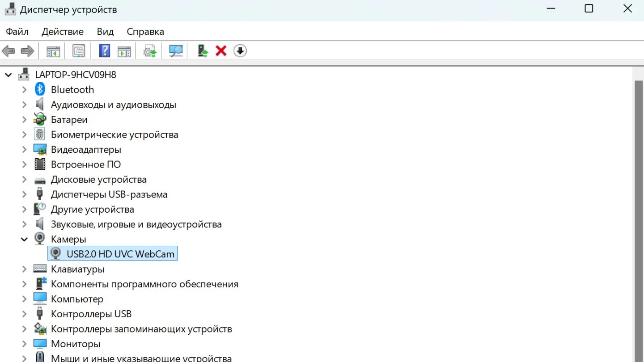This screenshot has width=644, height=362.
Task: Click the chip icon for Встроенное ПО
Action: 40,164
